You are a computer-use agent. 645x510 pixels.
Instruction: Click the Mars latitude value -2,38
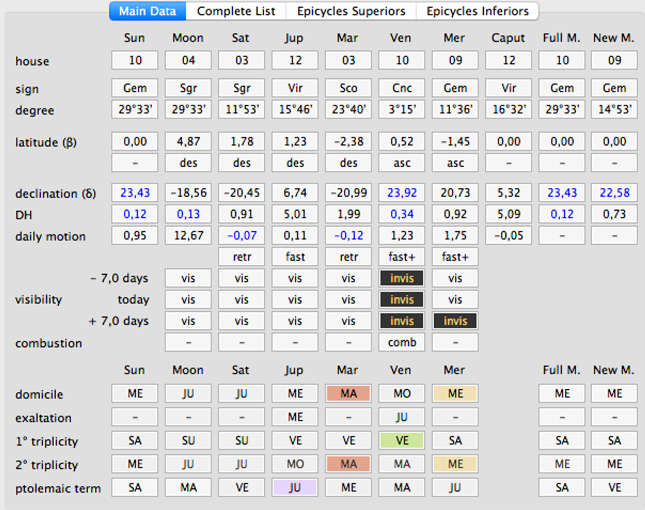[x=348, y=141]
